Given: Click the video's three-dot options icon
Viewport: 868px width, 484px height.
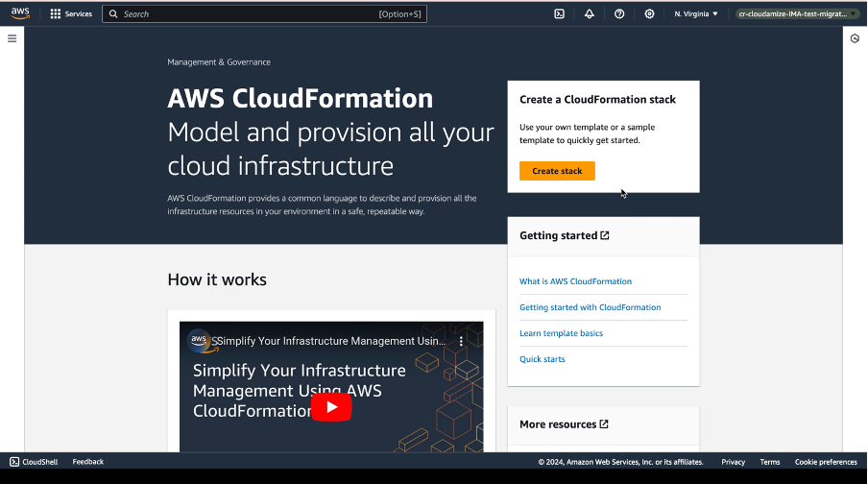Looking at the screenshot, I should (x=461, y=341).
